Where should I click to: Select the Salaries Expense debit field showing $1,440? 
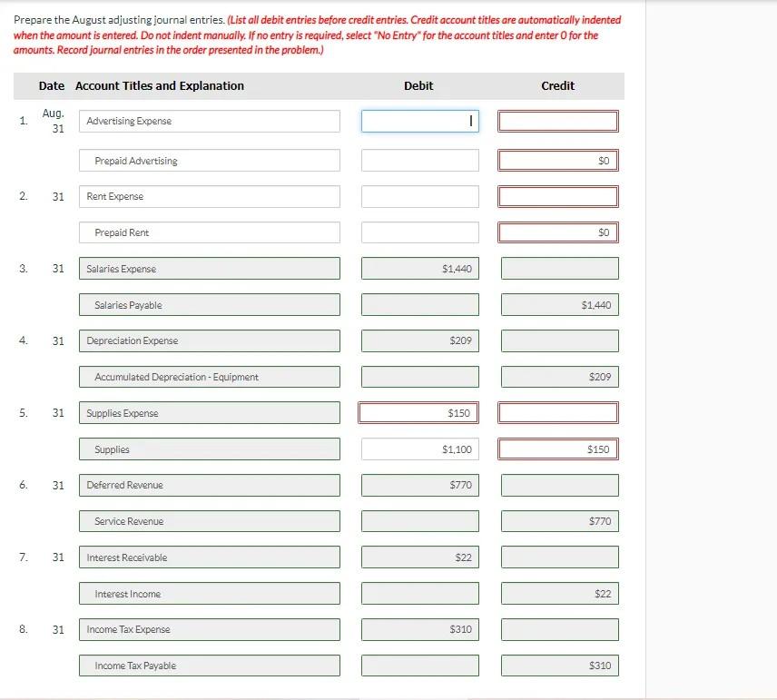coord(419,268)
